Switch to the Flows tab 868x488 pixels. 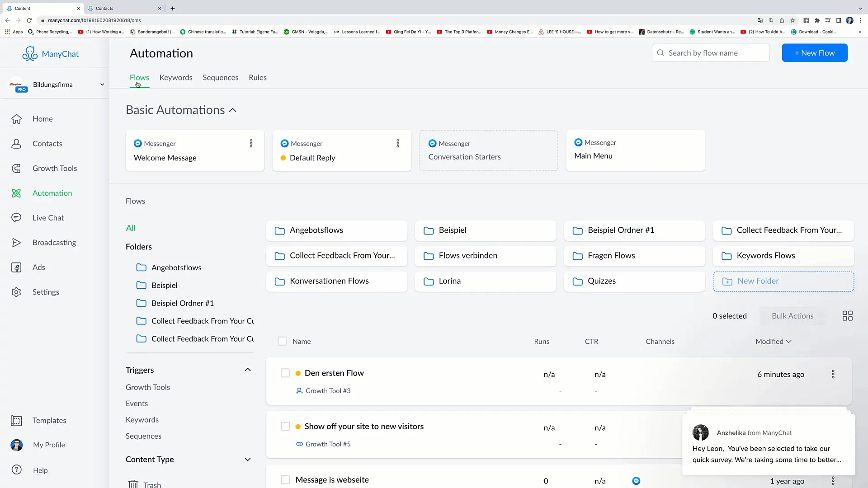click(139, 78)
